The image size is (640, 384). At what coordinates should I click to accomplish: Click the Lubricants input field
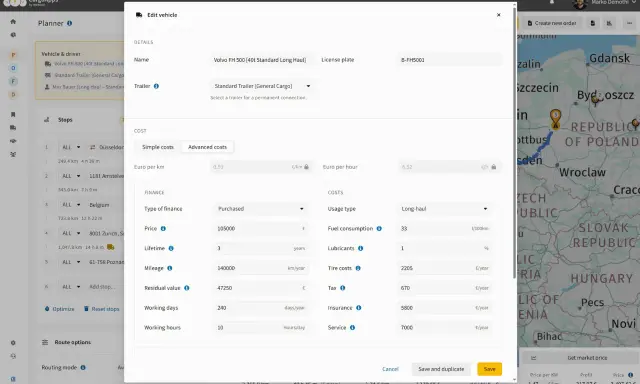(444, 248)
